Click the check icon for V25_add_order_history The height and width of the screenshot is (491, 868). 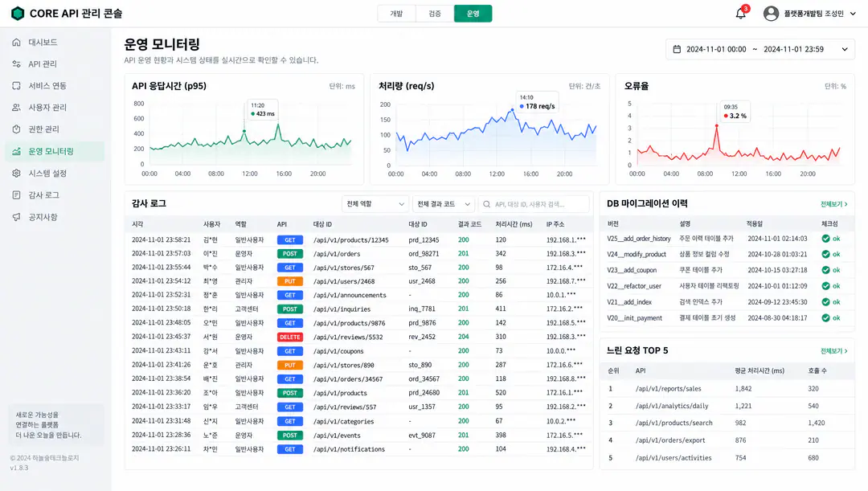pyautogui.click(x=826, y=239)
